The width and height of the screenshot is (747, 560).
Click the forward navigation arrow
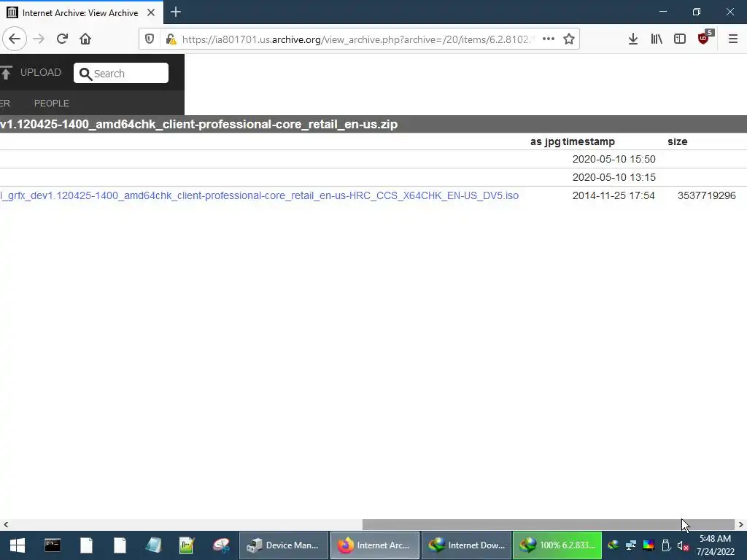pyautogui.click(x=39, y=39)
